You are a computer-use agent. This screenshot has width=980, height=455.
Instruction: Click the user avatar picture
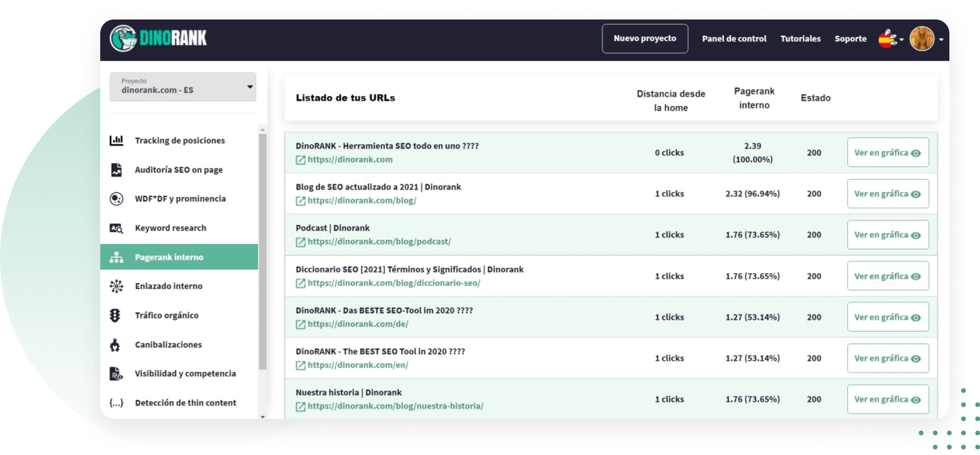pyautogui.click(x=922, y=39)
